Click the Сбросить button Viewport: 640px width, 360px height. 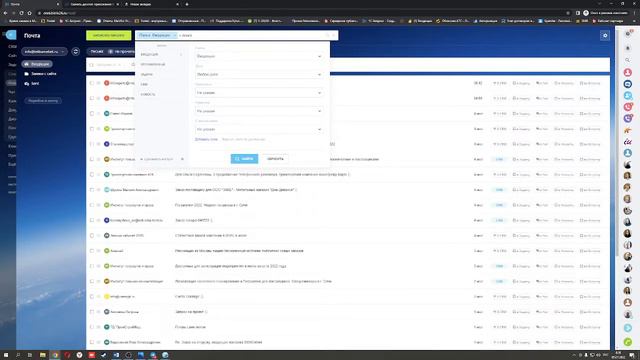(x=275, y=159)
